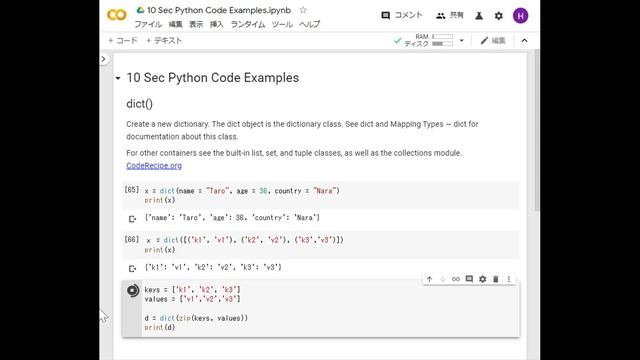Click the pencil 編集 mode button
The width and height of the screenshot is (640, 360).
click(x=493, y=40)
